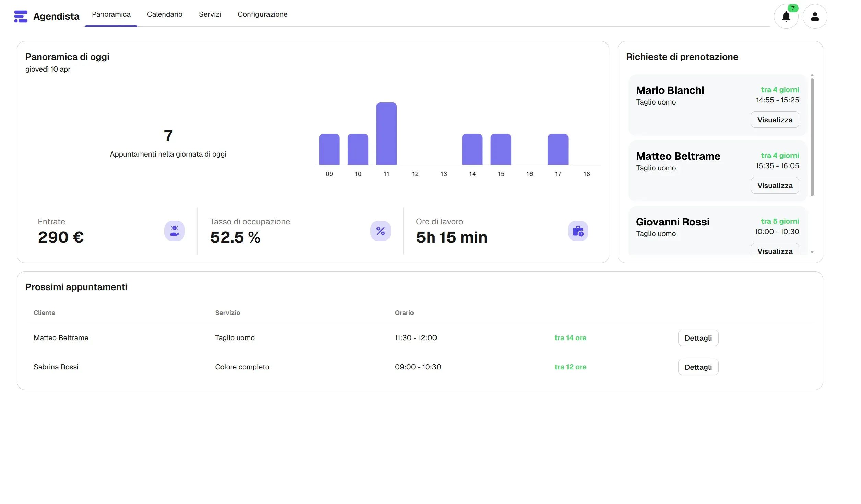
Task: Click the 11:30 - 12:00 time cell
Action: [416, 338]
